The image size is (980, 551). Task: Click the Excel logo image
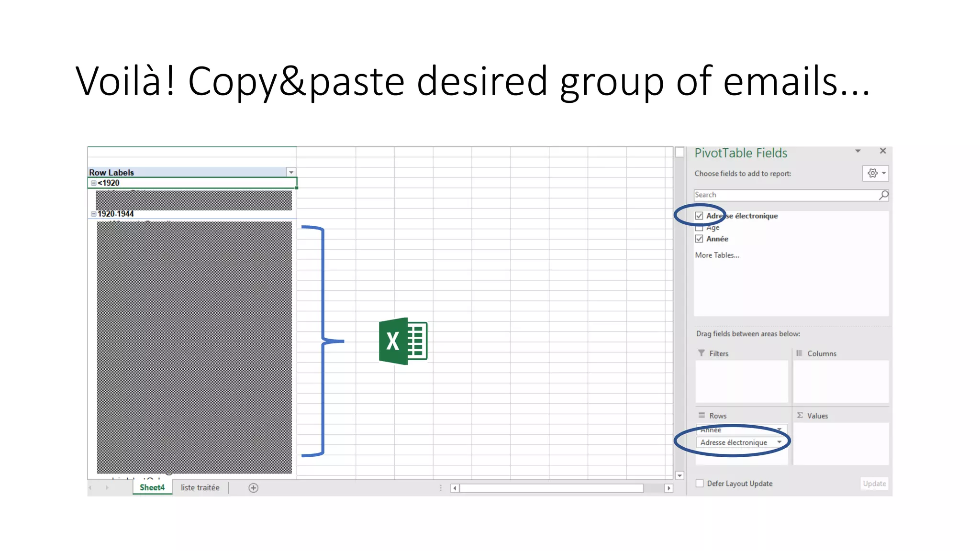coord(403,341)
